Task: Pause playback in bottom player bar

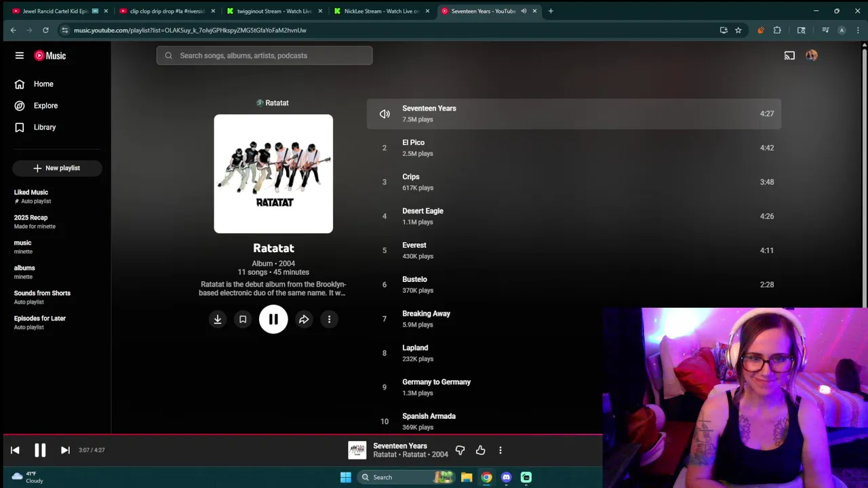Action: click(40, 450)
